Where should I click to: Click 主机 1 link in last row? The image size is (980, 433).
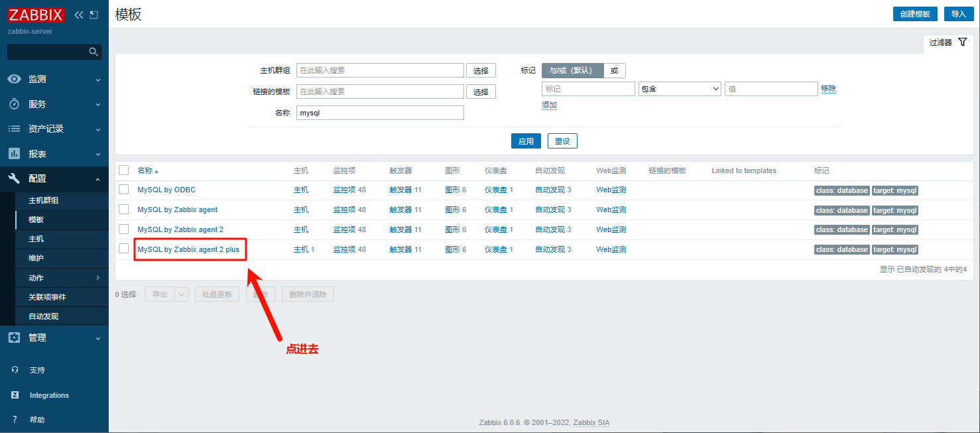(x=304, y=249)
